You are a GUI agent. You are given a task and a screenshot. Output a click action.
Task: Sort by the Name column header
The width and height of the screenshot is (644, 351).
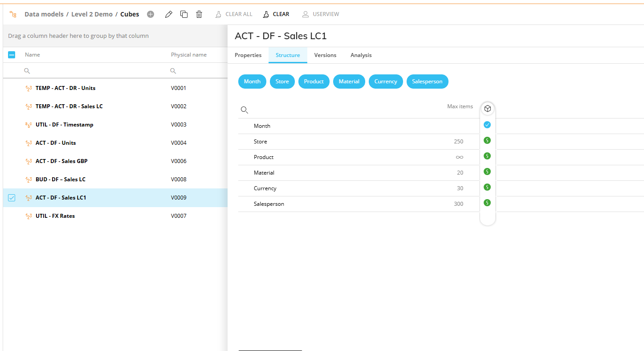tap(33, 55)
